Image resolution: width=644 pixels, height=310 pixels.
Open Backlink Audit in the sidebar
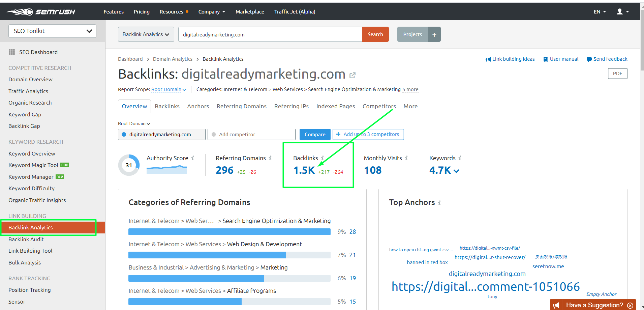26,239
